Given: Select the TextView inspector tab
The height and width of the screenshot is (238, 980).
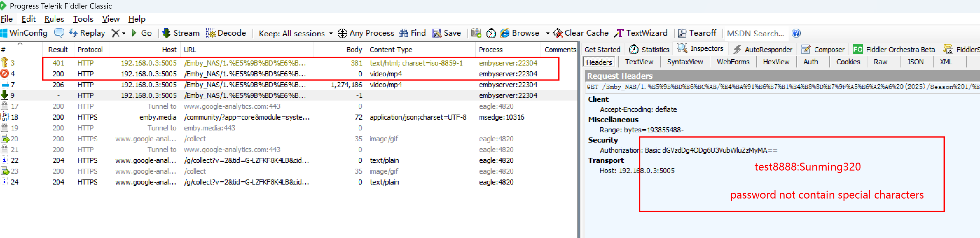Looking at the screenshot, I should 639,62.
